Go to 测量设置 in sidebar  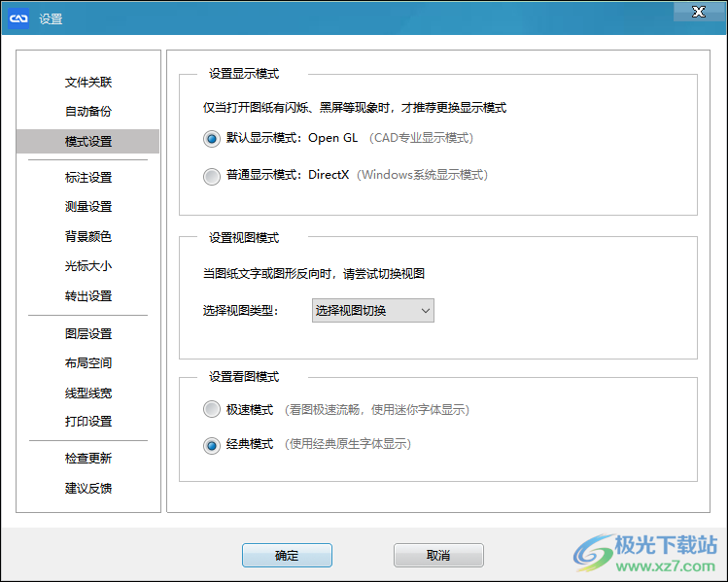[x=88, y=207]
